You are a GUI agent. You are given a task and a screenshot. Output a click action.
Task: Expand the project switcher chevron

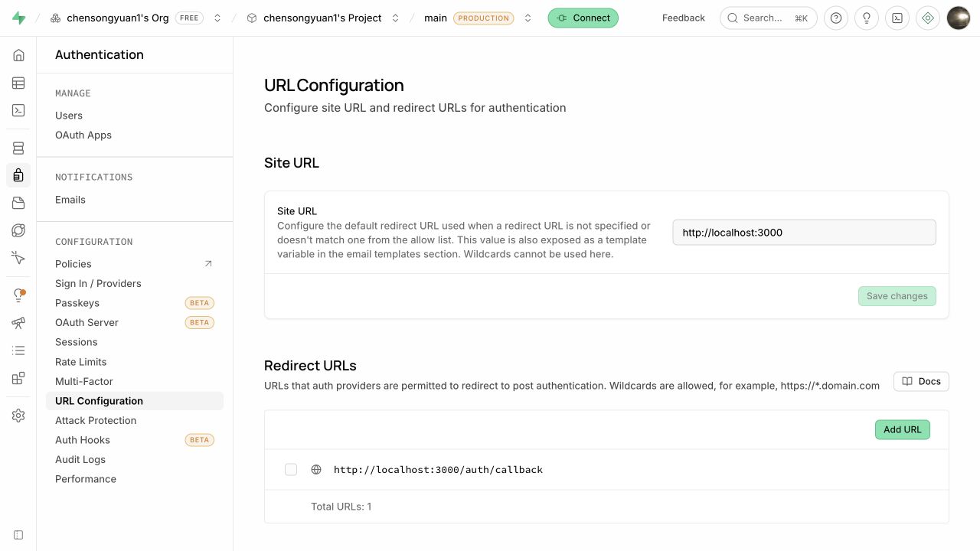click(x=395, y=18)
